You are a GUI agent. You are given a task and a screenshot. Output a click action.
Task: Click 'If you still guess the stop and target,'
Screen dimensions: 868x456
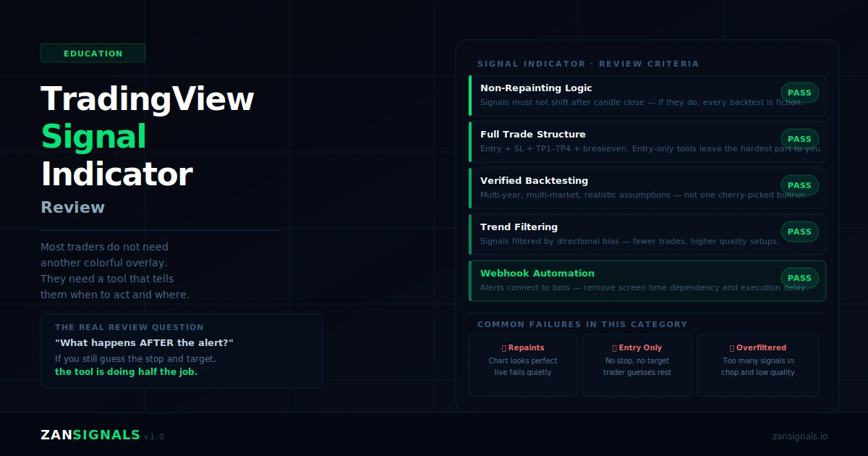(x=135, y=358)
